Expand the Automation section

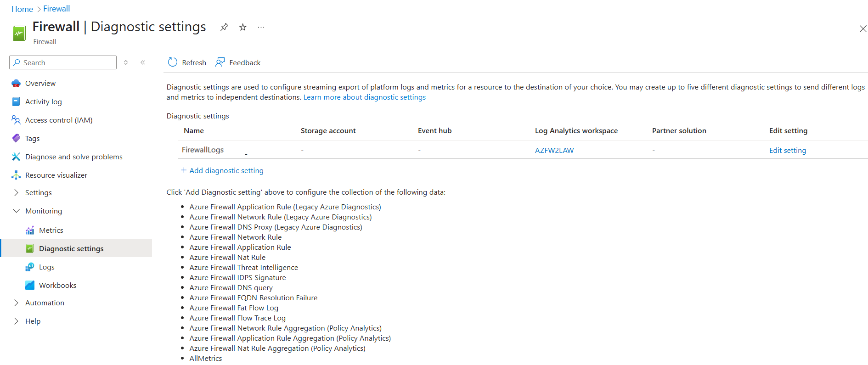16,303
